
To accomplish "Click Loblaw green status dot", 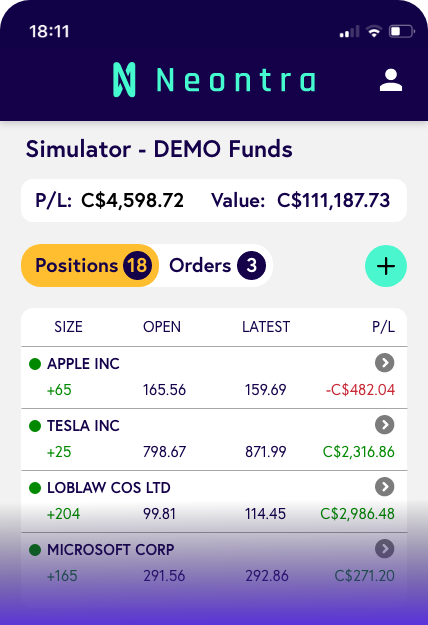I will coord(35,488).
